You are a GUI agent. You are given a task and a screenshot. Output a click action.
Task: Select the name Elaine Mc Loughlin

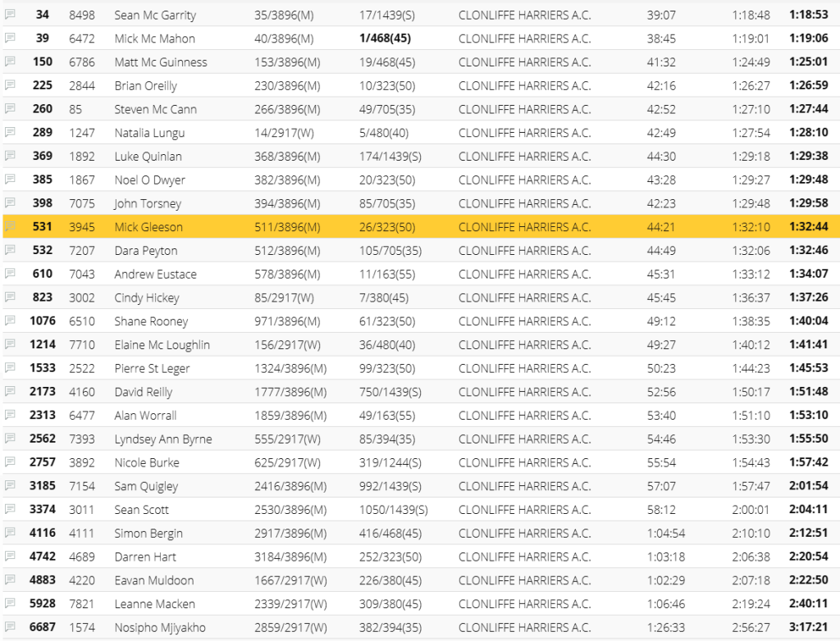162,345
